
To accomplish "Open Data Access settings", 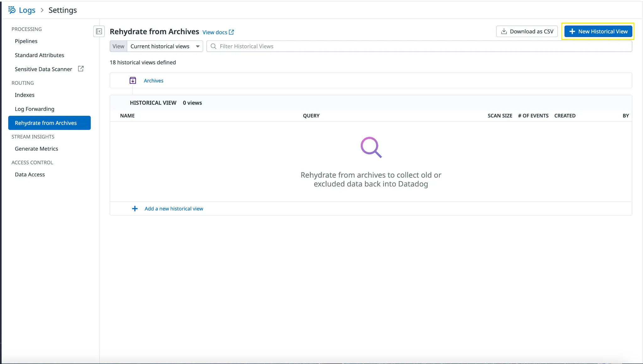I will pos(30,174).
